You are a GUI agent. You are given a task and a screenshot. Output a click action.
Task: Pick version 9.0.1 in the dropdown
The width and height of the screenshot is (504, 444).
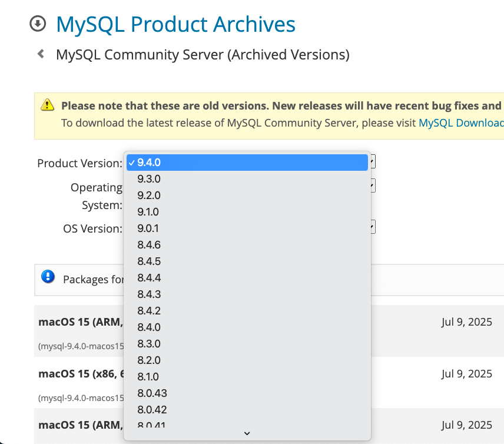pos(247,228)
